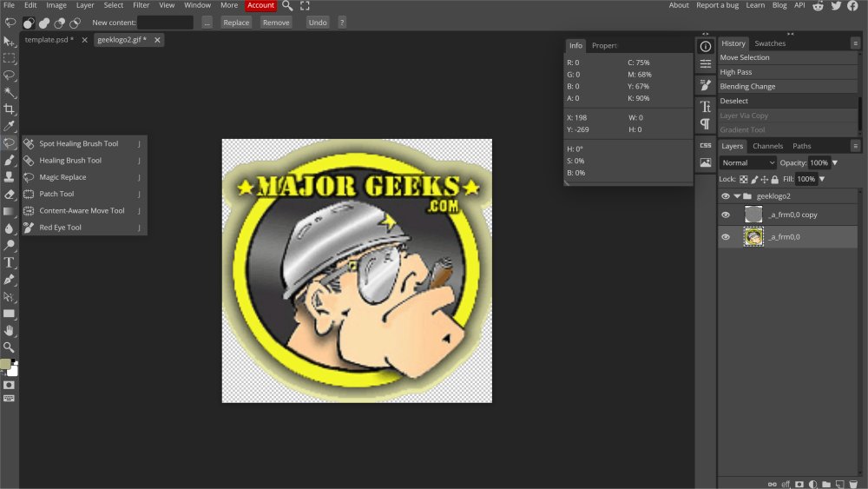Open the image thumbnail panel icon

pos(705,162)
